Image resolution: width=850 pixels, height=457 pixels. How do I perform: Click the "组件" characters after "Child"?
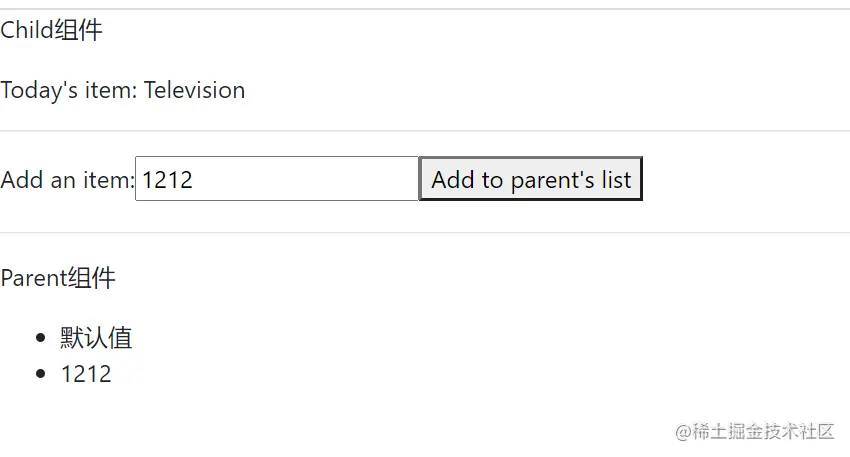79,31
